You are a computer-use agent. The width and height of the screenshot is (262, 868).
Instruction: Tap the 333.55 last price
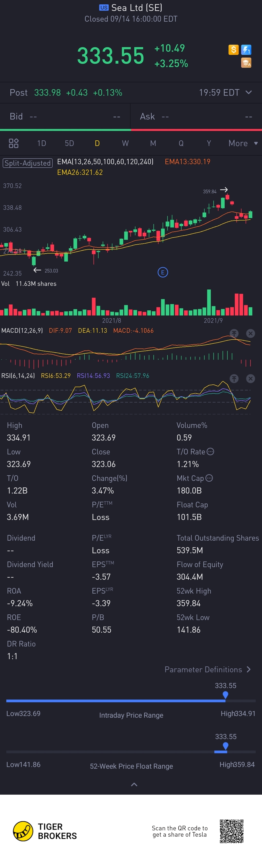point(110,56)
